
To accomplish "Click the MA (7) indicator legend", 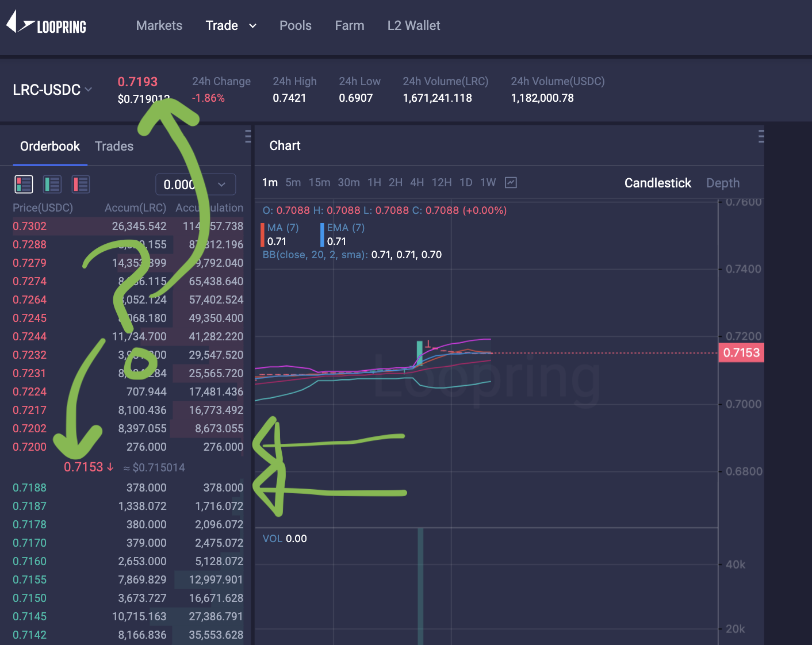I will coord(283,228).
